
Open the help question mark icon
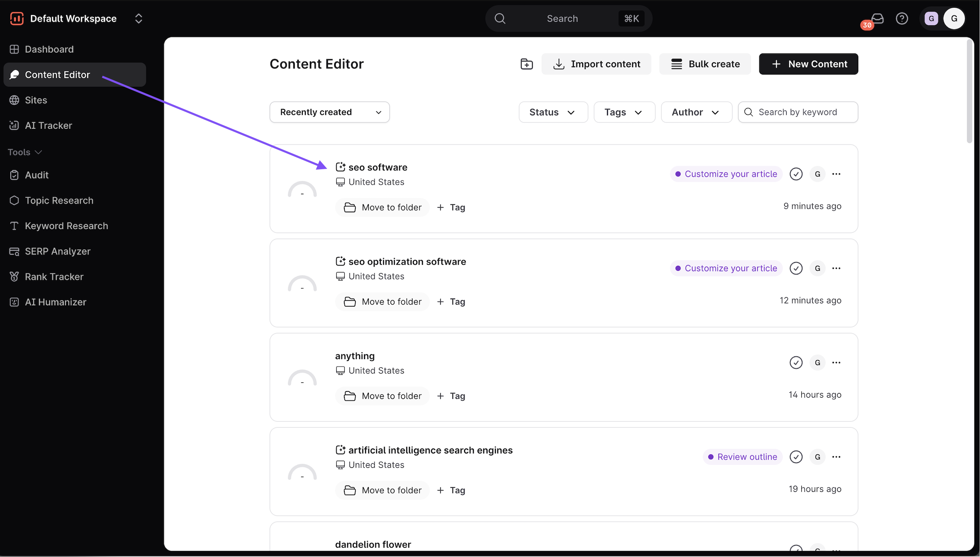[x=902, y=19]
